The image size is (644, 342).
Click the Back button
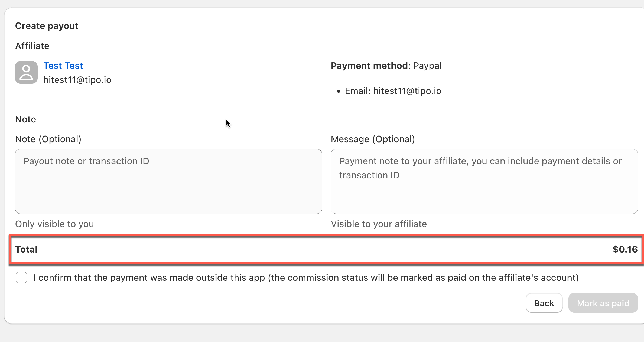(x=544, y=303)
